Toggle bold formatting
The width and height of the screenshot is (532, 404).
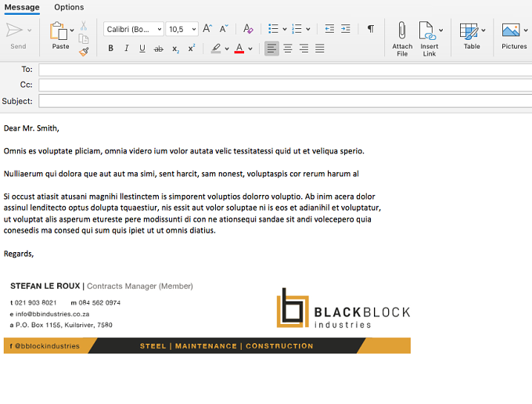[x=110, y=49]
